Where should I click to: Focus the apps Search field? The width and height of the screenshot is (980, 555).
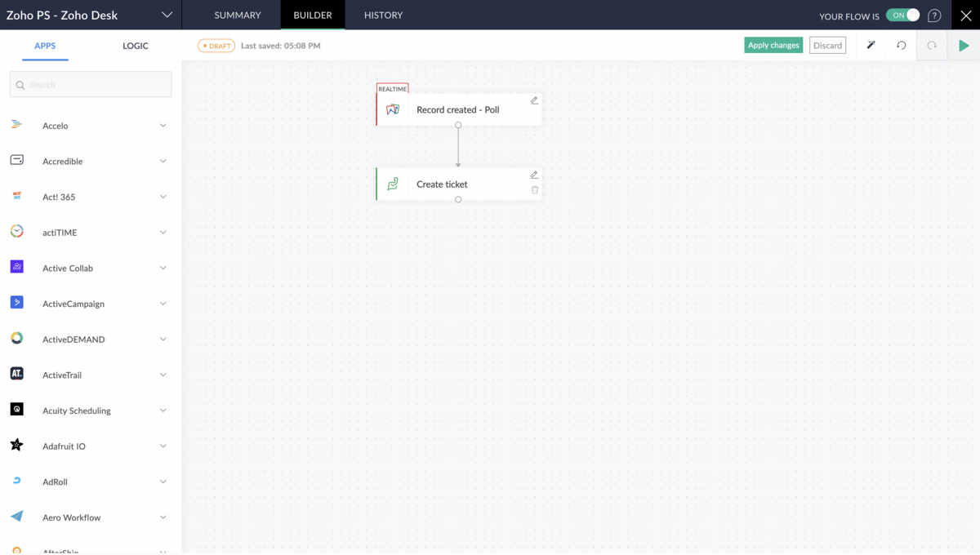91,84
